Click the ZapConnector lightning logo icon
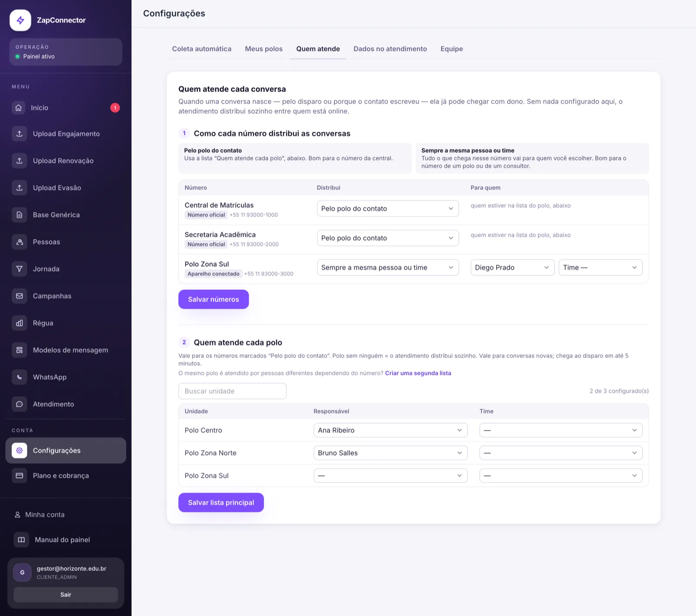696x616 pixels. 20,20
